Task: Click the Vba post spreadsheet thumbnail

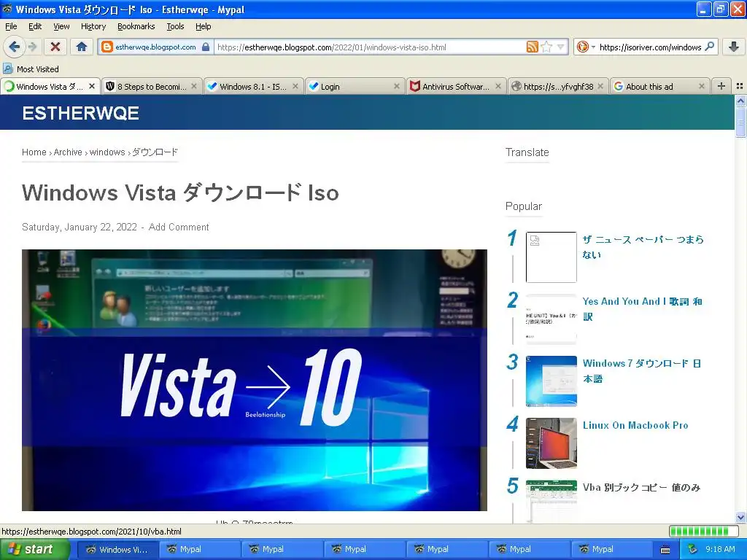Action: click(551, 502)
